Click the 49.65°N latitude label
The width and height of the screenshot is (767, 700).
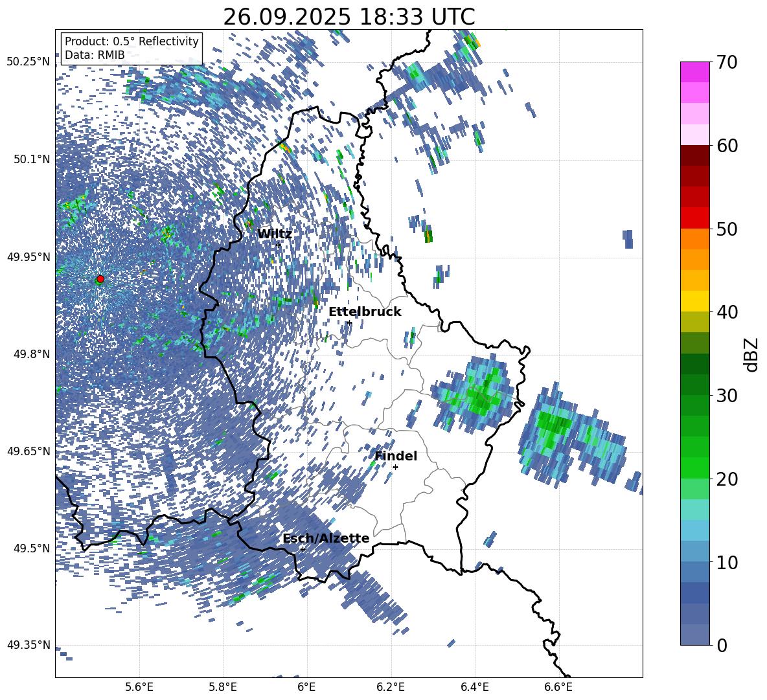click(x=29, y=451)
